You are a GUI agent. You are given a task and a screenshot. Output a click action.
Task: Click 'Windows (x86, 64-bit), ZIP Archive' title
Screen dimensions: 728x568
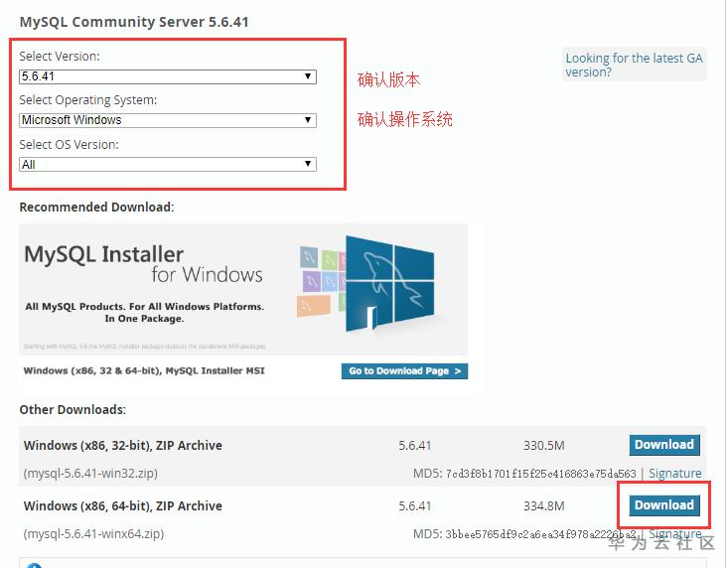click(x=122, y=505)
